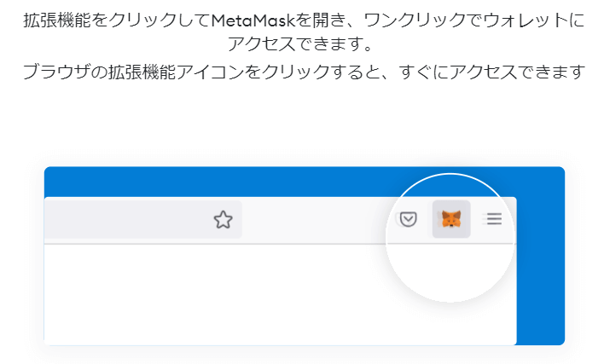Click the blue banner above the browser toolbar
The height and width of the screenshot is (364, 604).
(213, 181)
